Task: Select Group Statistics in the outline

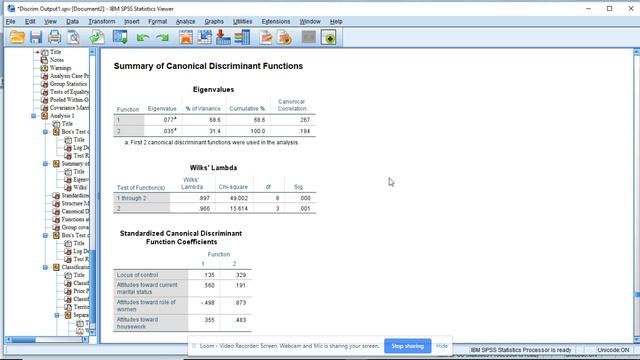Action: coord(68,84)
